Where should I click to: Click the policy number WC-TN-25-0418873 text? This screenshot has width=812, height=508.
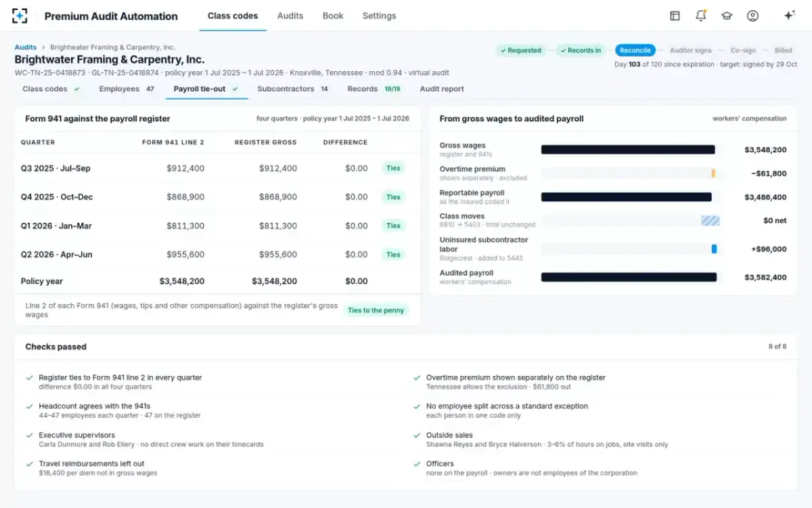(x=50, y=72)
